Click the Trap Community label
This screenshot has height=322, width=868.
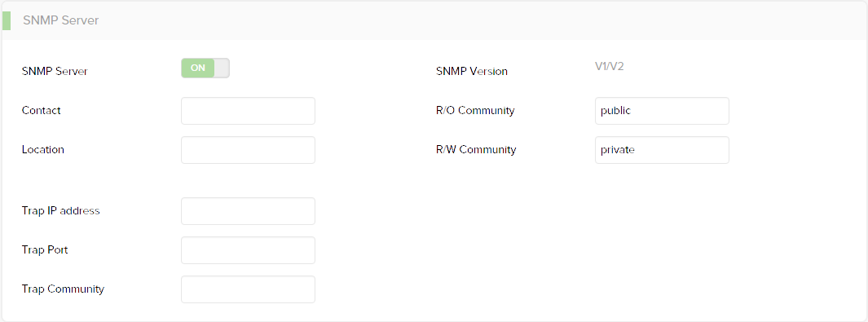(63, 289)
